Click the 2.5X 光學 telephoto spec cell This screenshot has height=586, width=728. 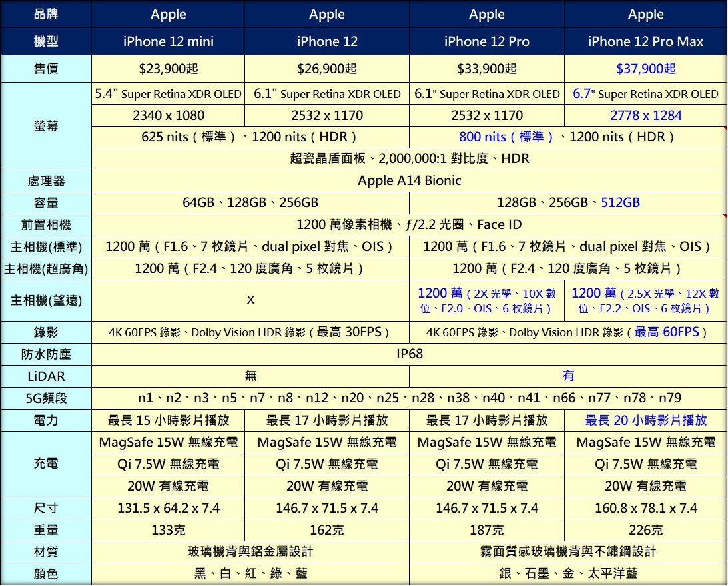(x=645, y=300)
